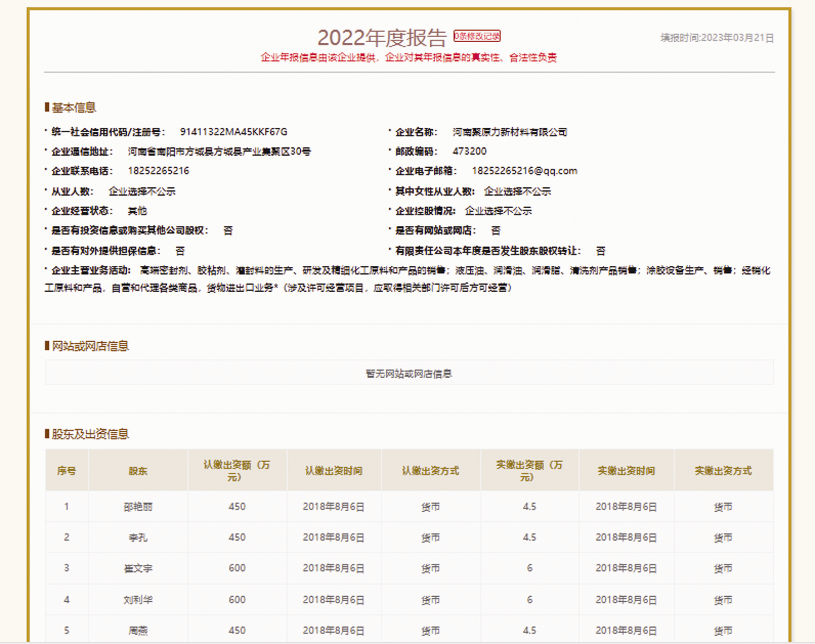
Task: Click the 基本信息 section heading
Action: (74, 108)
